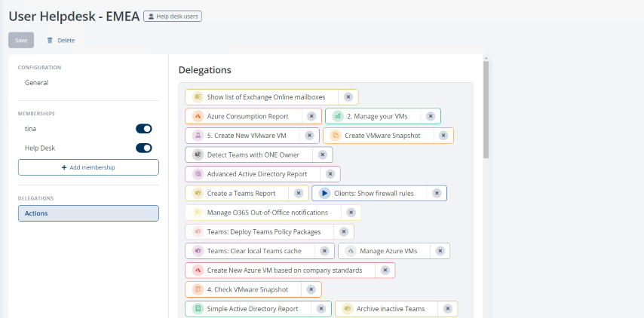
Task: Click the Check VMware Snapshot icon
Action: [x=198, y=289]
